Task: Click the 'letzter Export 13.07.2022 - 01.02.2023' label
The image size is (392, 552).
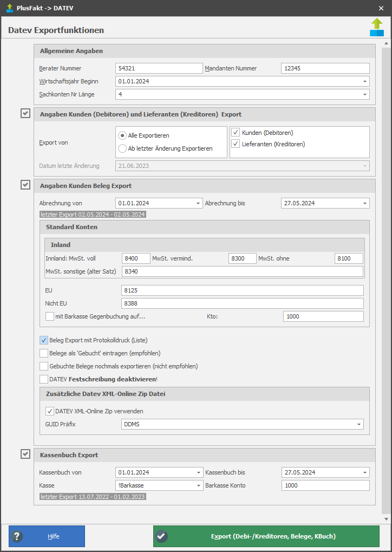Action: tap(93, 497)
